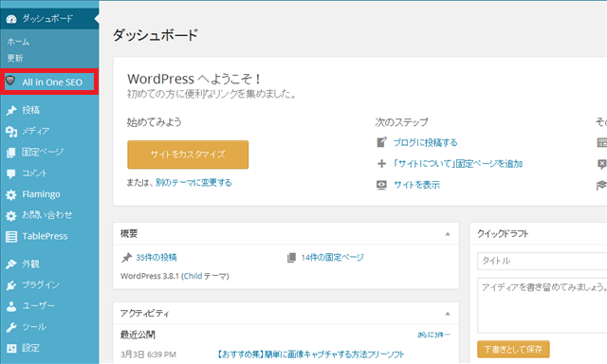Click the 下書きとして保存 button
This screenshot has height=364, width=607.
pyautogui.click(x=513, y=349)
